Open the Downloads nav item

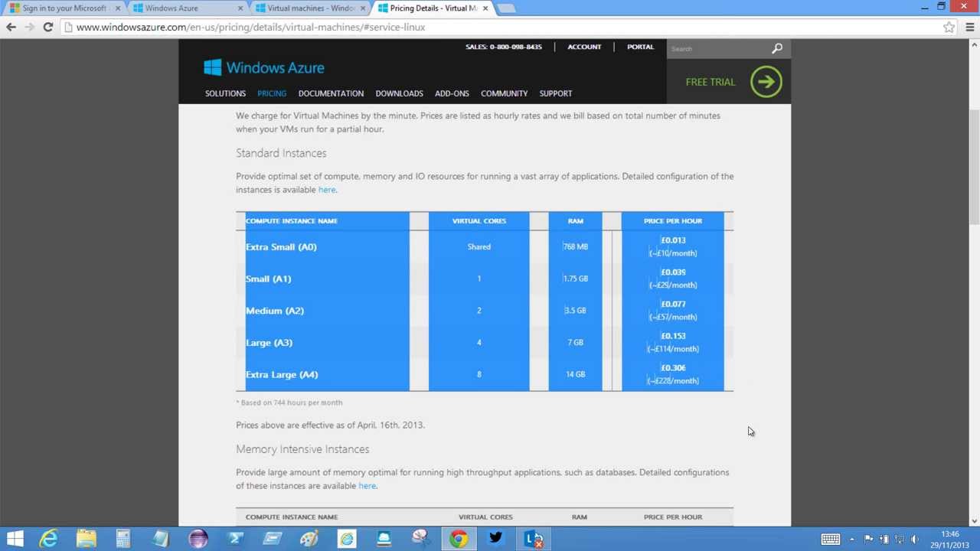click(x=399, y=93)
